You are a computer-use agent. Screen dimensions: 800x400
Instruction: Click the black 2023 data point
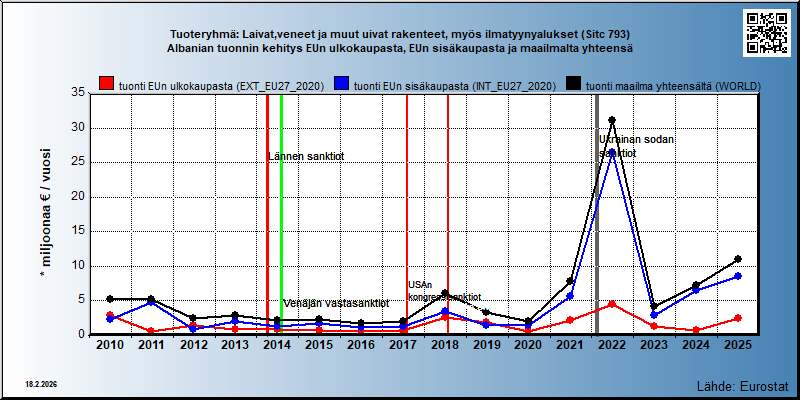654,307
